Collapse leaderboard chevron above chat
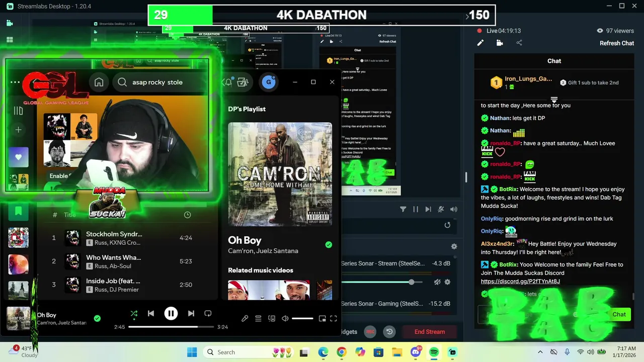 [554, 100]
